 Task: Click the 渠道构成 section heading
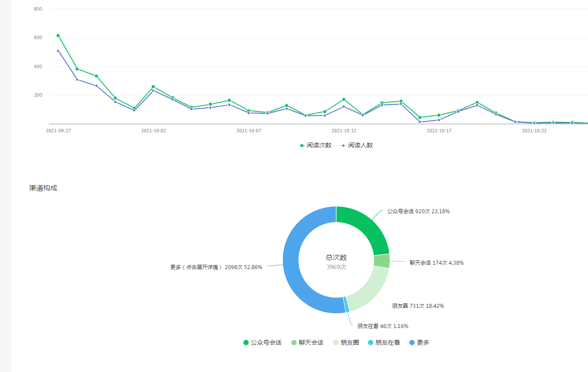43,188
